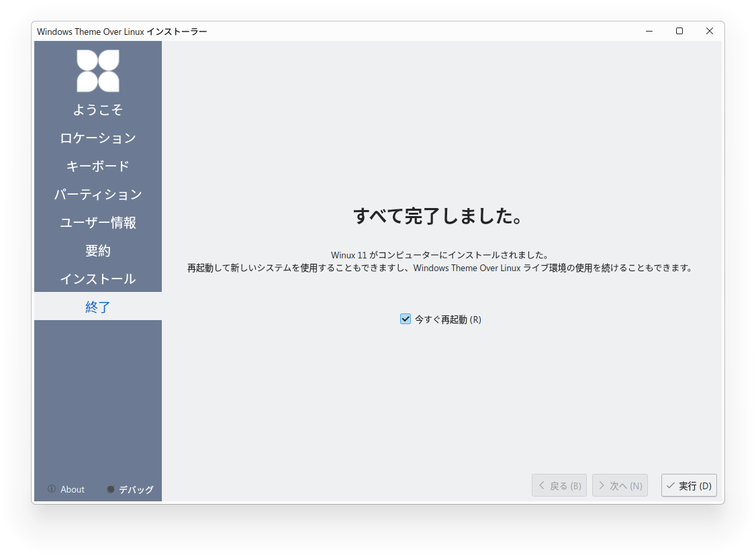The width and height of the screenshot is (756, 555).
Task: Select the パーティション step in sidebar
Action: [98, 195]
